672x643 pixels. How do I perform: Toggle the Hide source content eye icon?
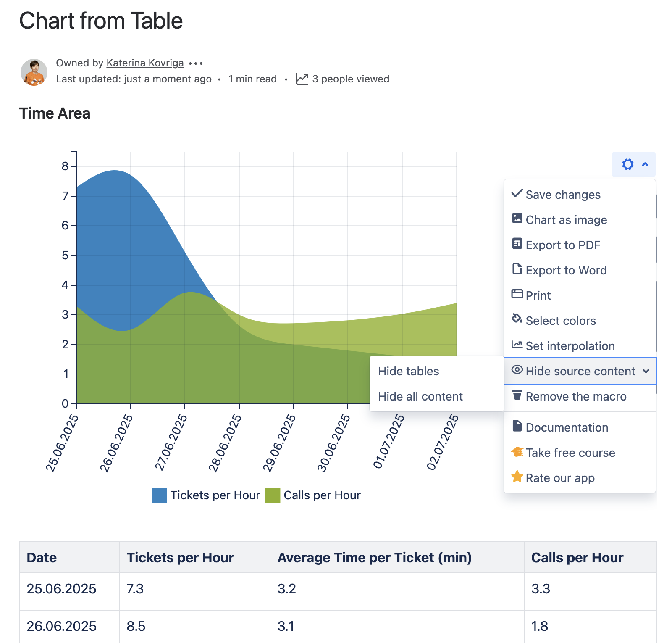pyautogui.click(x=517, y=370)
